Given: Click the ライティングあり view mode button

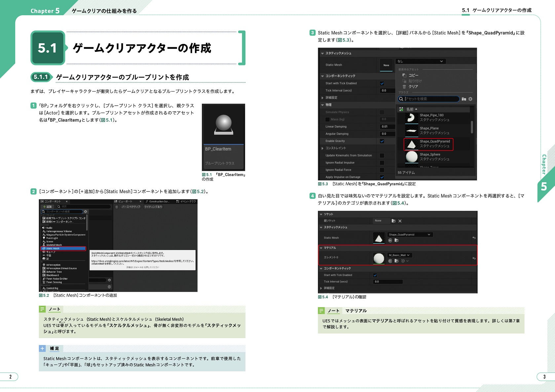Looking at the screenshot, I should [153, 207].
